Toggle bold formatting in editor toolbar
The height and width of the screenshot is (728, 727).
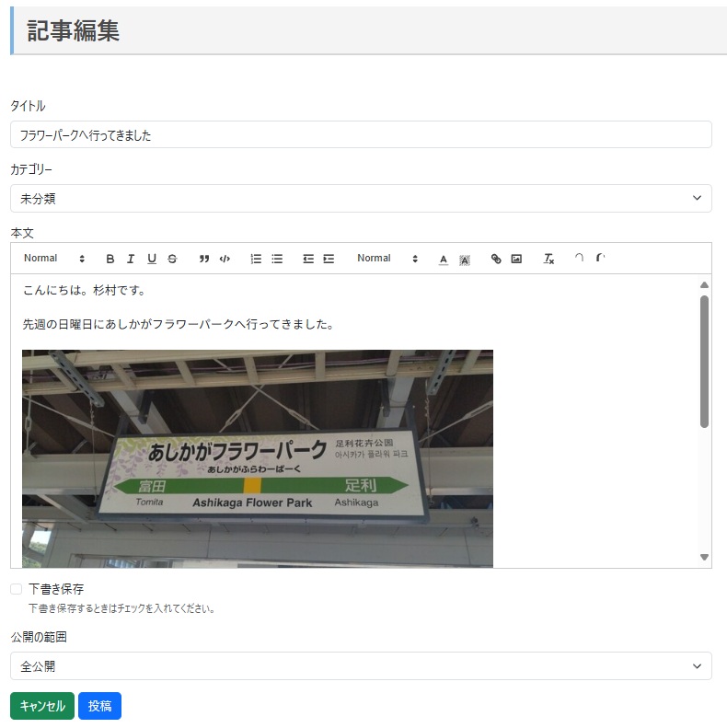(x=110, y=259)
